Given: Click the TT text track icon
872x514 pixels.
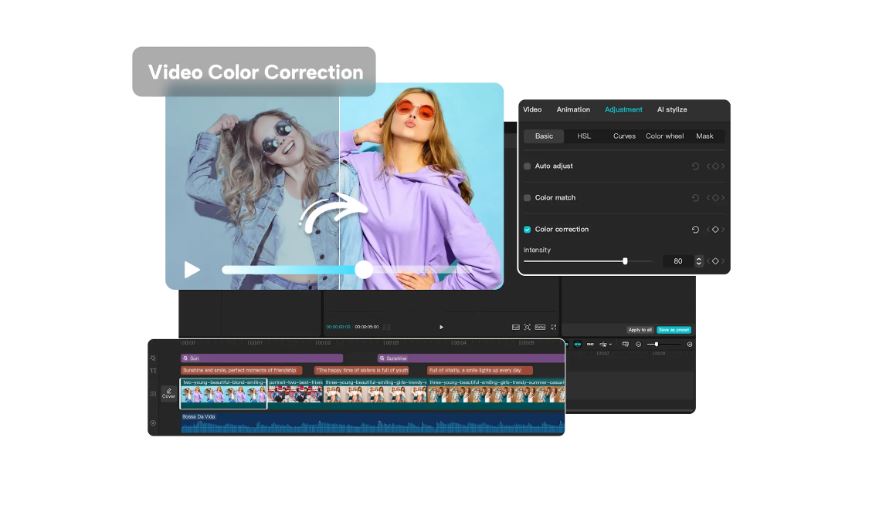Looking at the screenshot, I should [153, 370].
